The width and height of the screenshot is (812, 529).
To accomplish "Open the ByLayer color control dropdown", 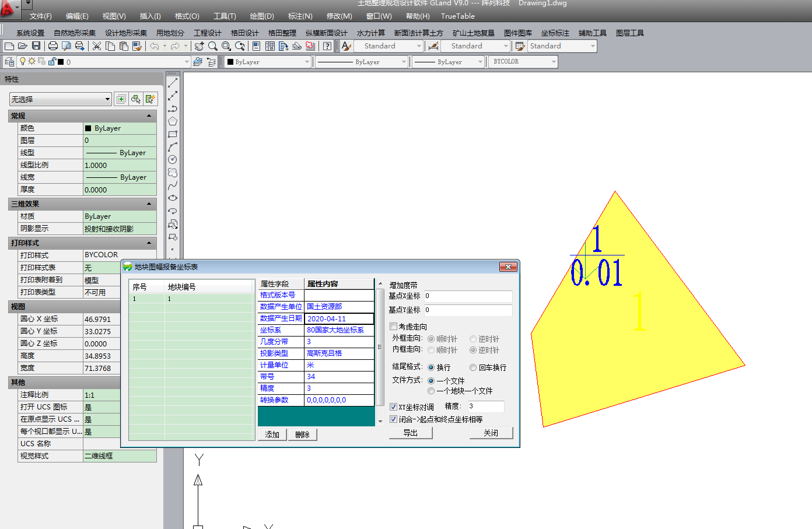I will tap(268, 62).
